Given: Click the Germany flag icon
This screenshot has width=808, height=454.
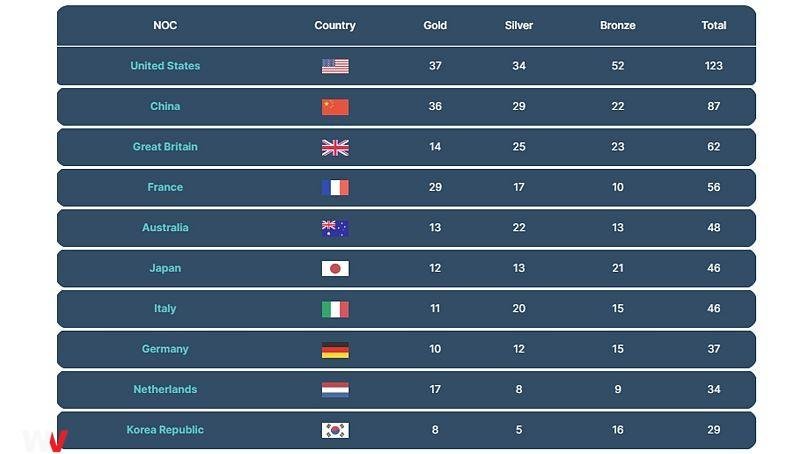Looking at the screenshot, I should [x=335, y=350].
